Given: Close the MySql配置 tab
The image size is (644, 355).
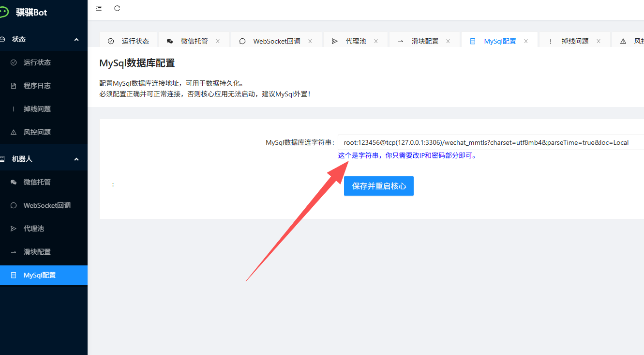Looking at the screenshot, I should [526, 41].
